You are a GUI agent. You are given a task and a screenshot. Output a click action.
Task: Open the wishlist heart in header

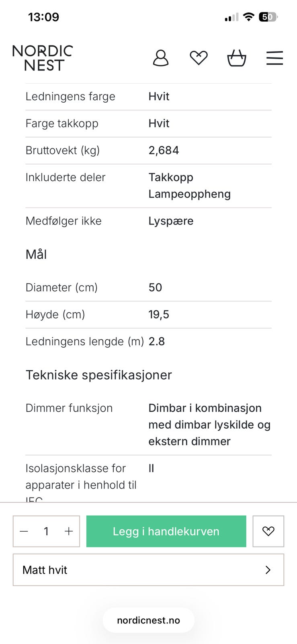[x=199, y=58]
